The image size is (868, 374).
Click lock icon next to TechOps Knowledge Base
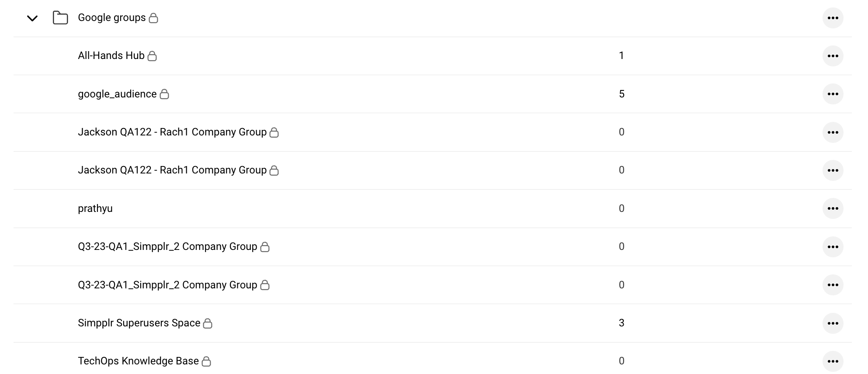(x=206, y=361)
